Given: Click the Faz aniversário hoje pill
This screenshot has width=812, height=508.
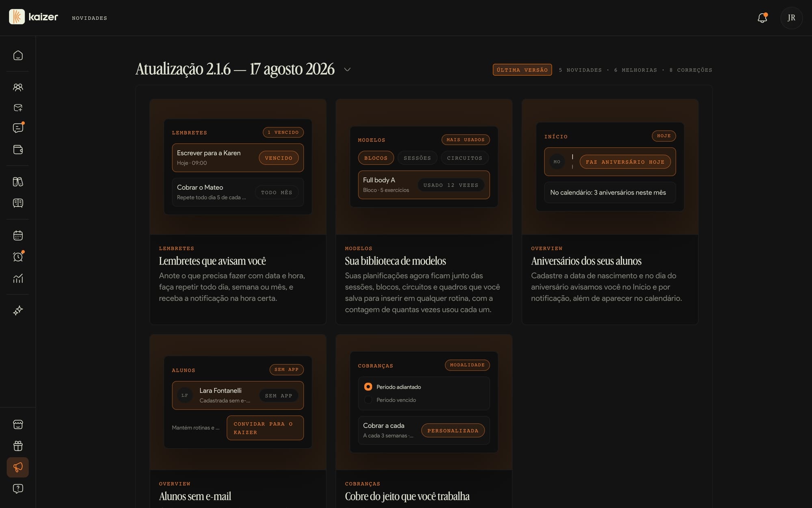Looking at the screenshot, I should (x=625, y=162).
